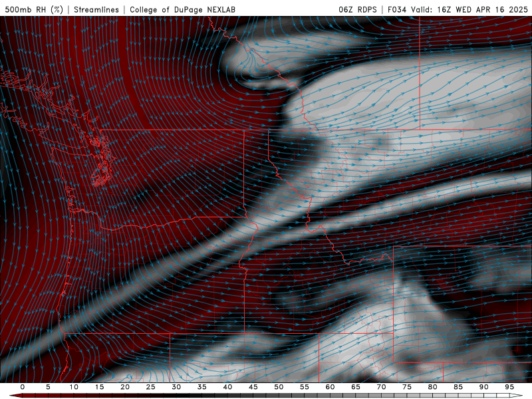Viewport: 532px width, 399px height.
Task: Click the colorbar label "50"
Action: (279, 387)
